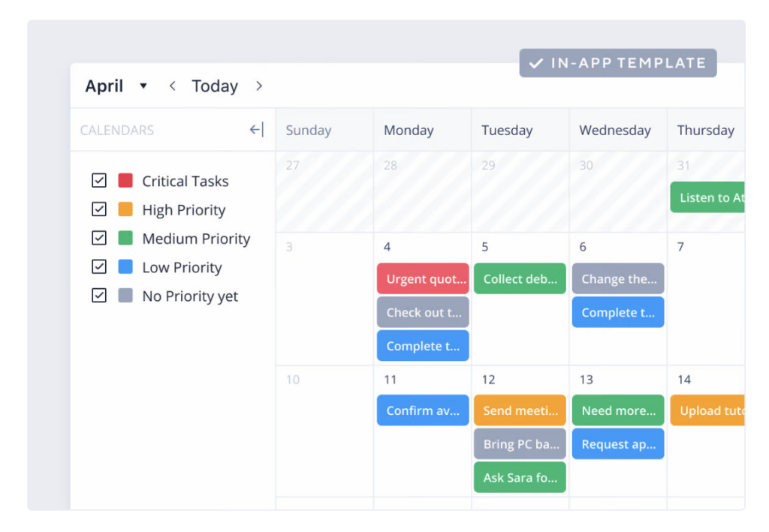Expand the month selector next to April
Viewport: 769px width, 532px height.
143,86
